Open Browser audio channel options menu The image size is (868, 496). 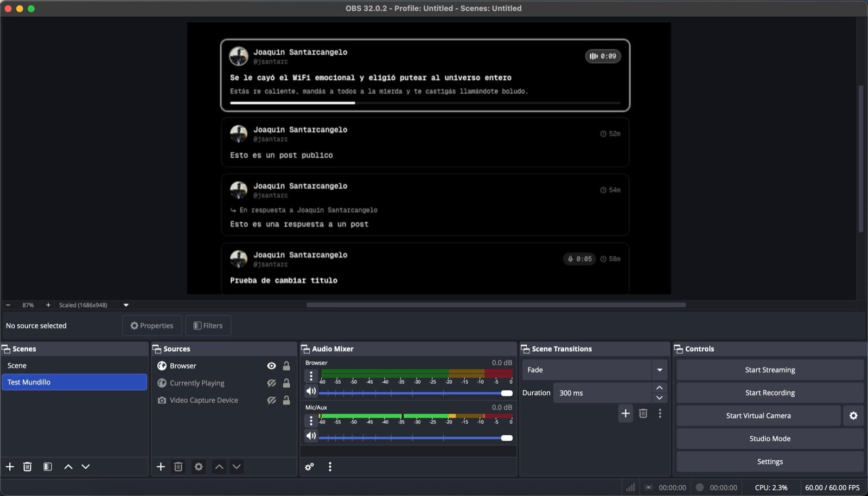coord(311,376)
